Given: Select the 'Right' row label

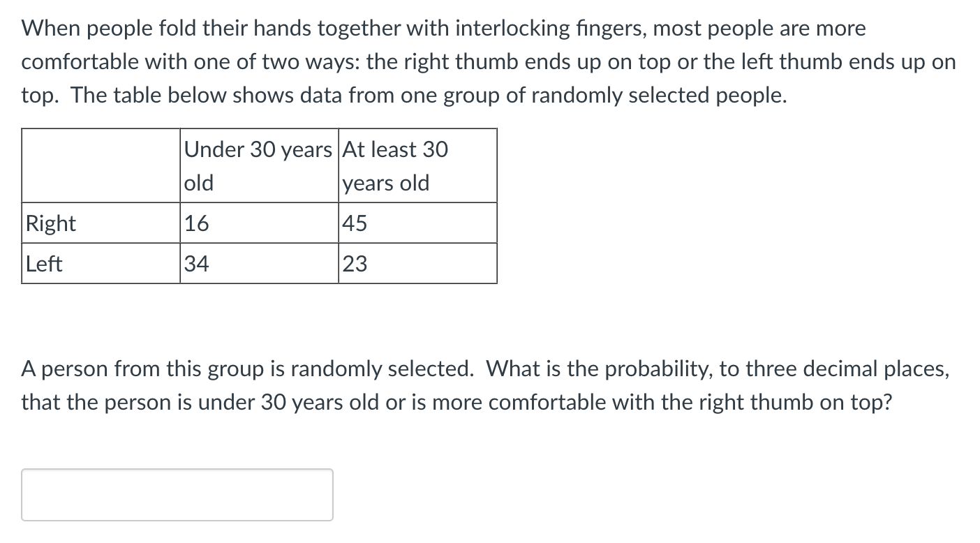Looking at the screenshot, I should [x=50, y=223].
